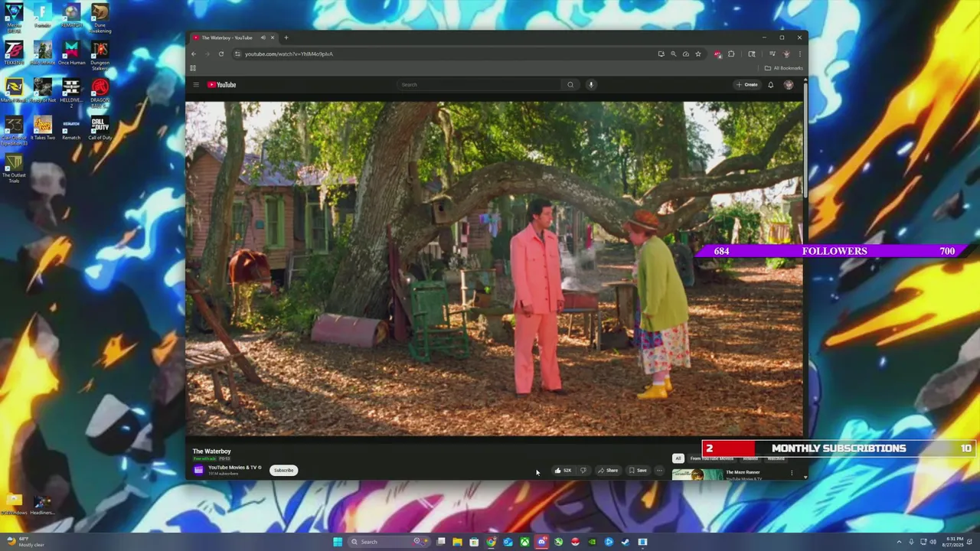Open the YouTube hamburger guide menu
This screenshot has height=551, width=980.
point(196,85)
